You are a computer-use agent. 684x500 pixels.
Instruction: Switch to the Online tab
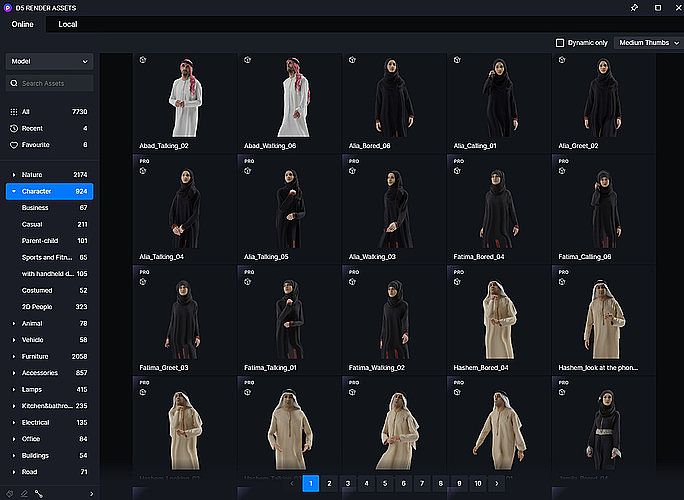click(22, 24)
